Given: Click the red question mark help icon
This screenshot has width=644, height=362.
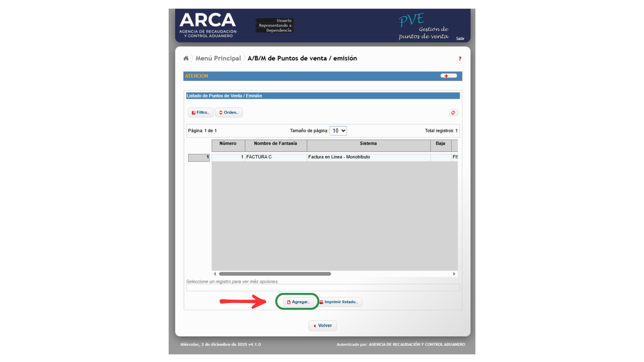Looking at the screenshot, I should pyautogui.click(x=460, y=59).
